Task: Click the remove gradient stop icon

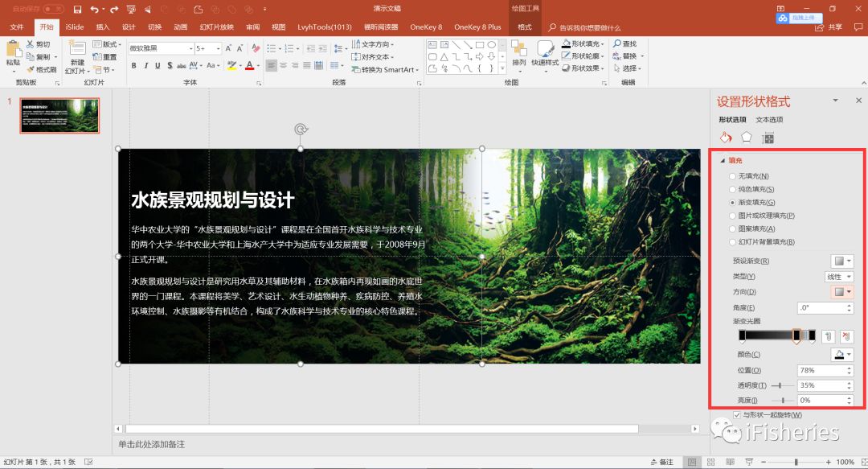Action: click(x=846, y=335)
